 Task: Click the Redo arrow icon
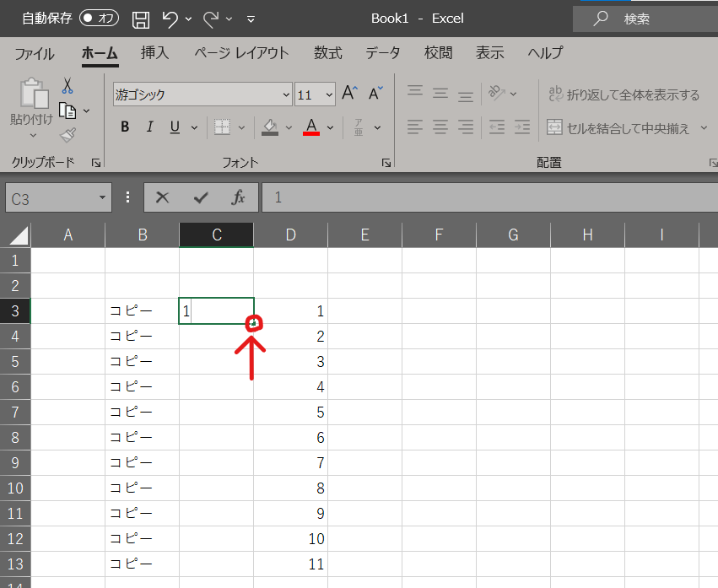(211, 19)
